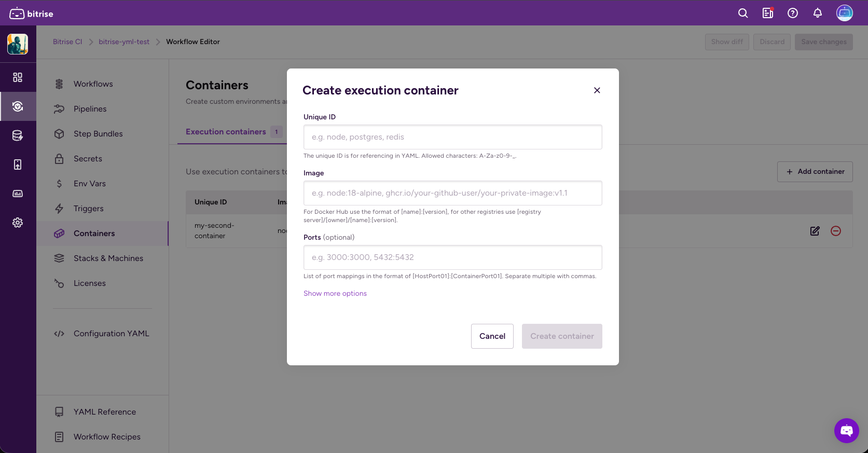The image size is (868, 453).
Task: Click bitrise-yml-test breadcrumb link
Action: (124, 42)
